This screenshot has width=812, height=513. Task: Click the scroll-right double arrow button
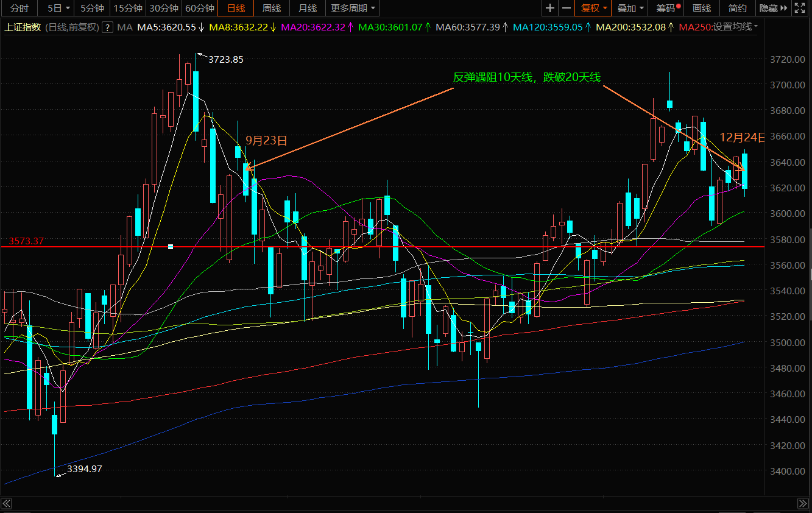pyautogui.click(x=804, y=503)
